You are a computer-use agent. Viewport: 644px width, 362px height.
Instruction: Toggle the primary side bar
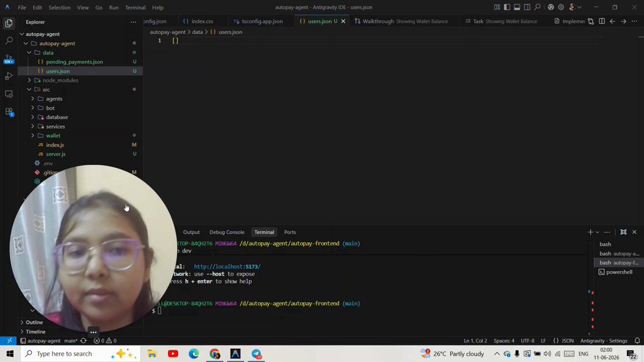pyautogui.click(x=507, y=8)
